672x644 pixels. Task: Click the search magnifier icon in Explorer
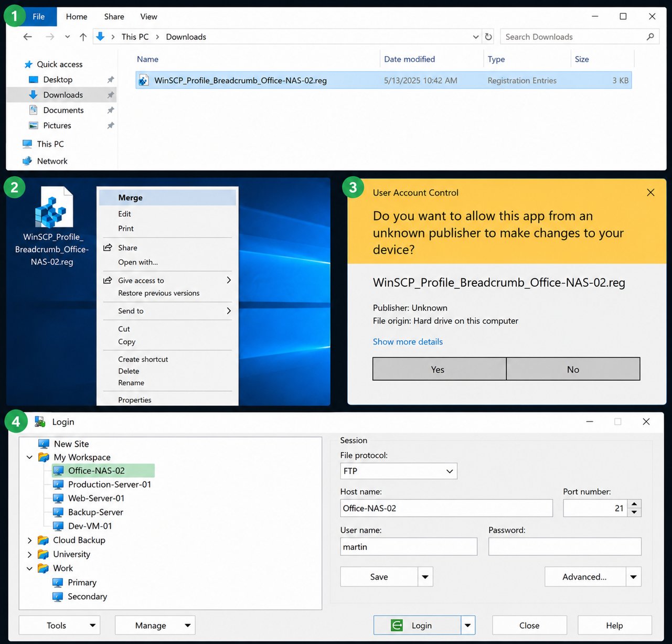point(650,37)
